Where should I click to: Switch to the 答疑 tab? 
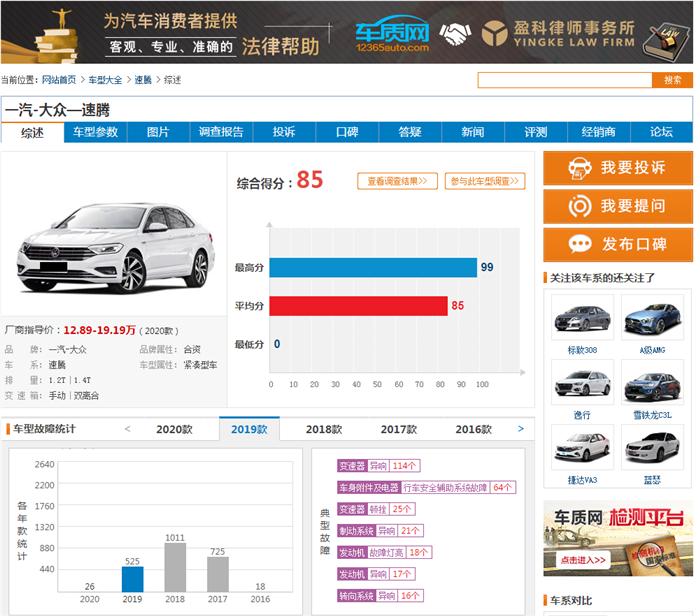(x=410, y=132)
